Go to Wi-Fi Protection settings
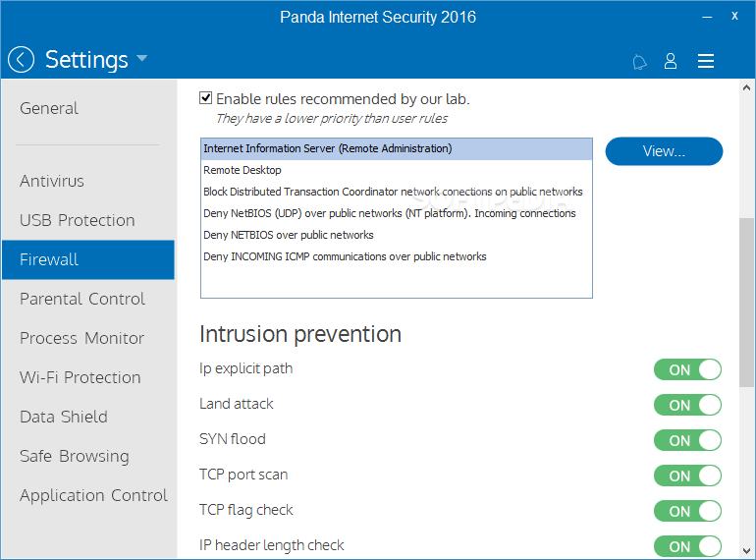 pos(81,377)
